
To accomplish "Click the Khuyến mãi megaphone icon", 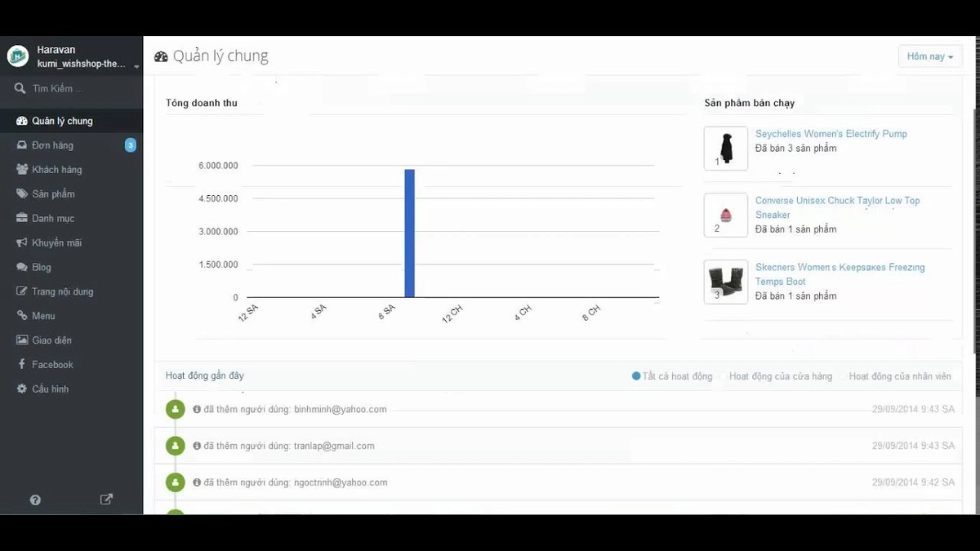I will click(23, 242).
